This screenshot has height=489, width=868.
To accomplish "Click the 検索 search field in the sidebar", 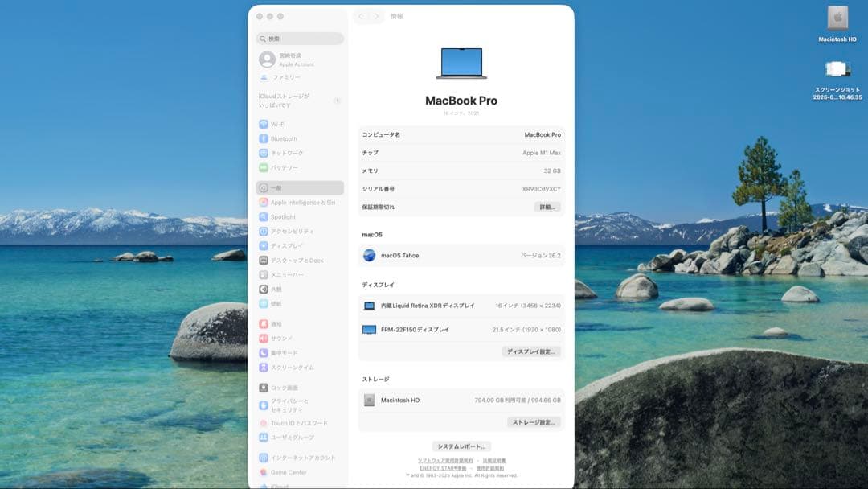I will tap(299, 38).
